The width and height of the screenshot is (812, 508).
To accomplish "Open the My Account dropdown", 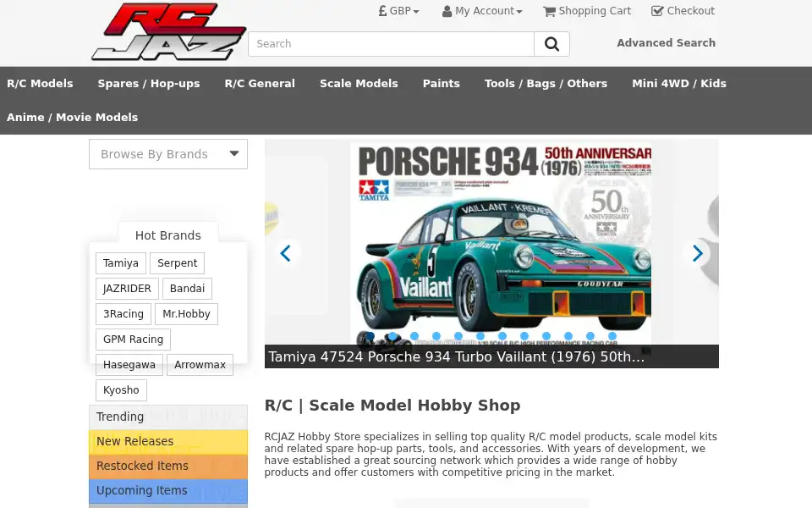I will click(482, 11).
